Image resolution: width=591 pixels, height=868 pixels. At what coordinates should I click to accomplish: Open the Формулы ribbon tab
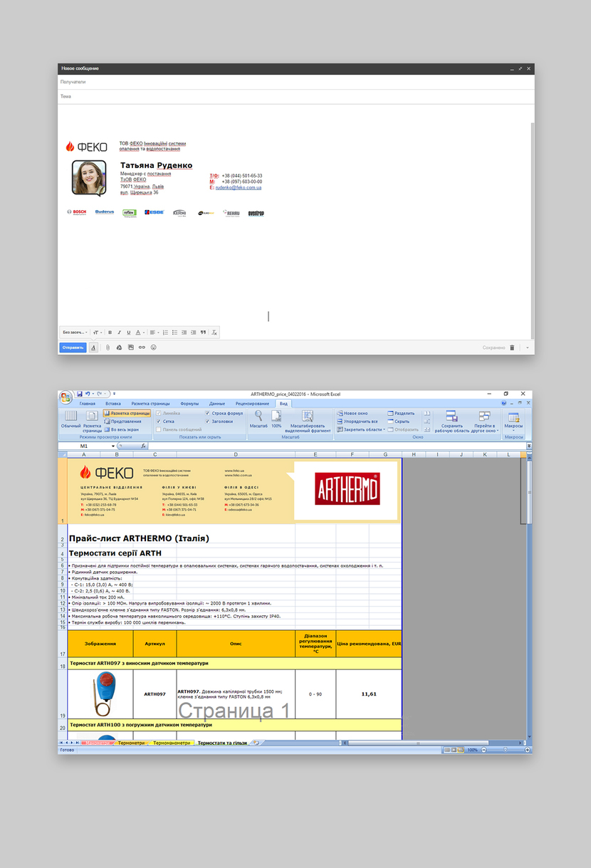click(189, 404)
